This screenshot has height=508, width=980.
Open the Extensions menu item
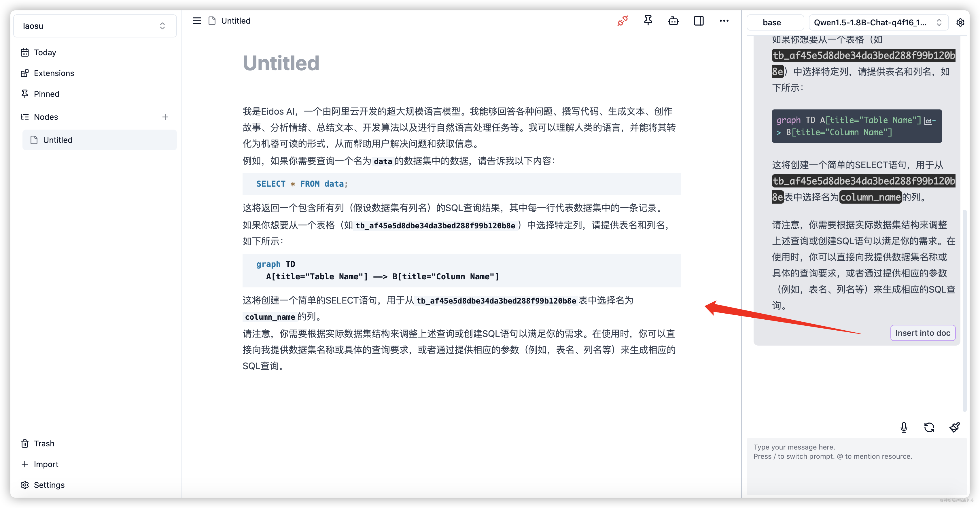pos(54,73)
